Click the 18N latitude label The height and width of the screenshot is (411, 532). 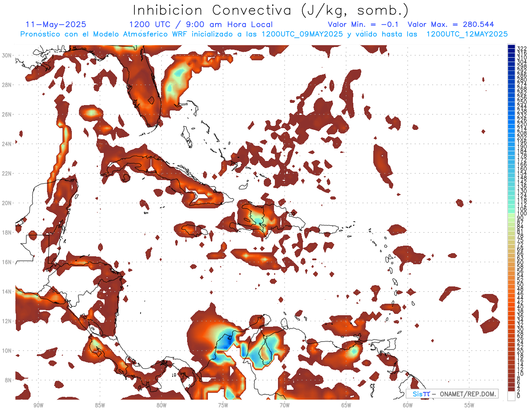coord(8,232)
